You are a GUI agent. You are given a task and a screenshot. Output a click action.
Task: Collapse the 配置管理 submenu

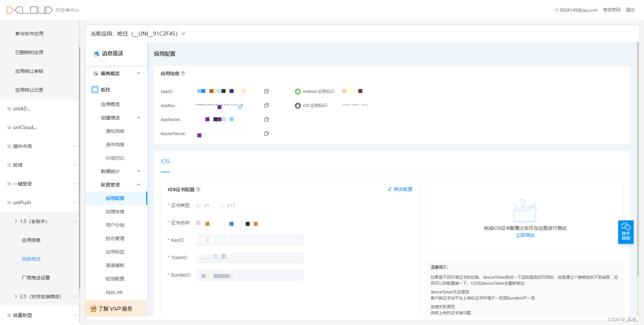coord(139,185)
